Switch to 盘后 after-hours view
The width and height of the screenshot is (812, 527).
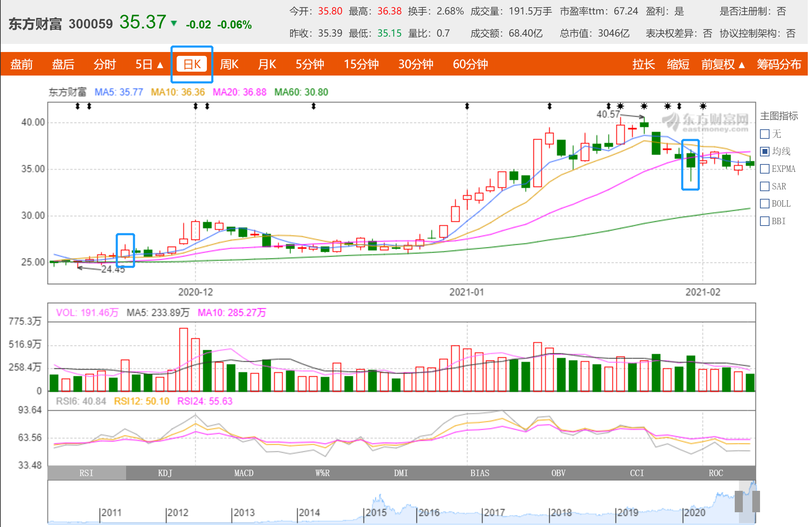(x=63, y=64)
